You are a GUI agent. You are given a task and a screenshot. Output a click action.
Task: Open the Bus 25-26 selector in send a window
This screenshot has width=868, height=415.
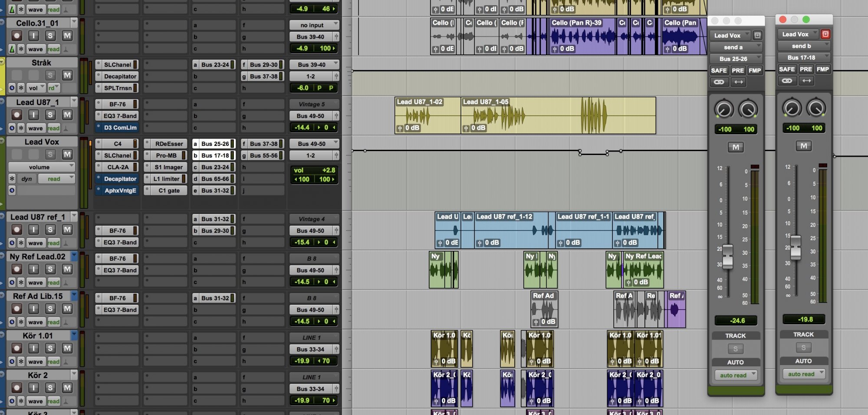pos(736,59)
